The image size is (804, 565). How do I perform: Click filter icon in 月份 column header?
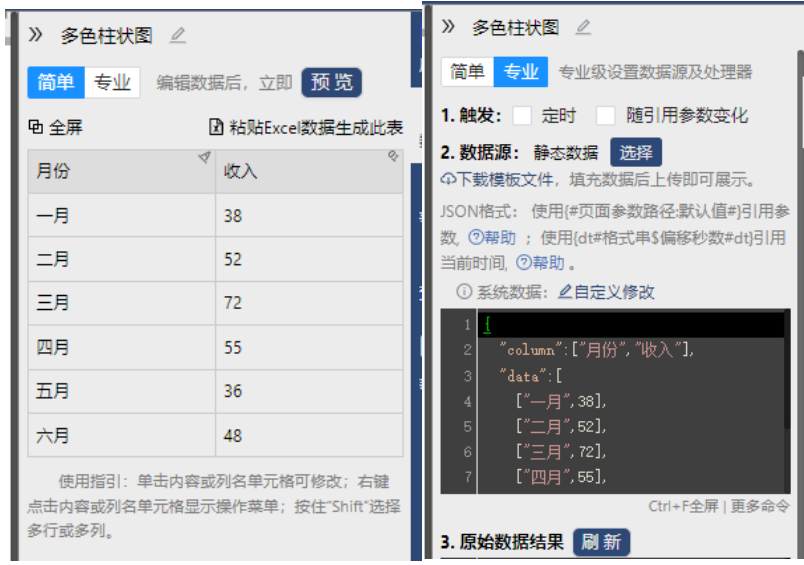point(204,157)
